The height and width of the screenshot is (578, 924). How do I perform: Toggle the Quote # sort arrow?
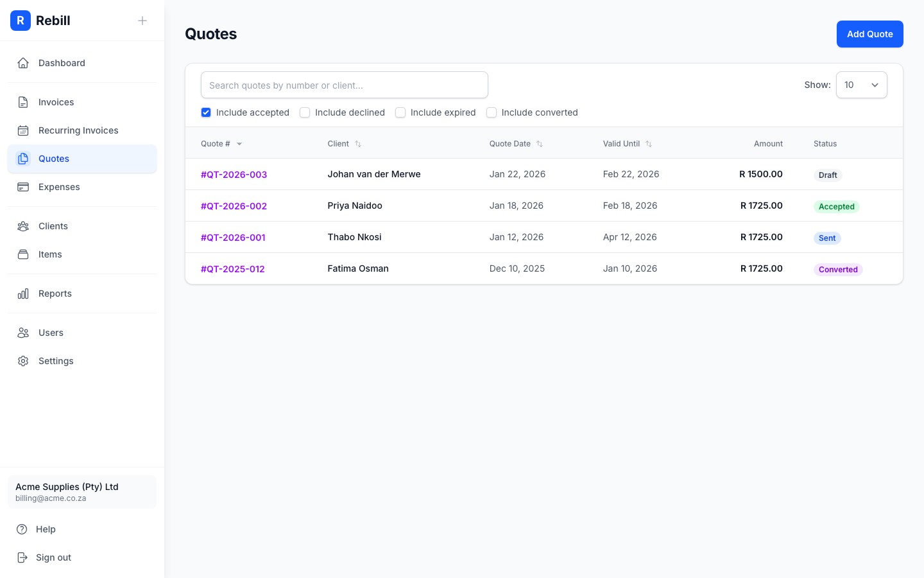(239, 144)
